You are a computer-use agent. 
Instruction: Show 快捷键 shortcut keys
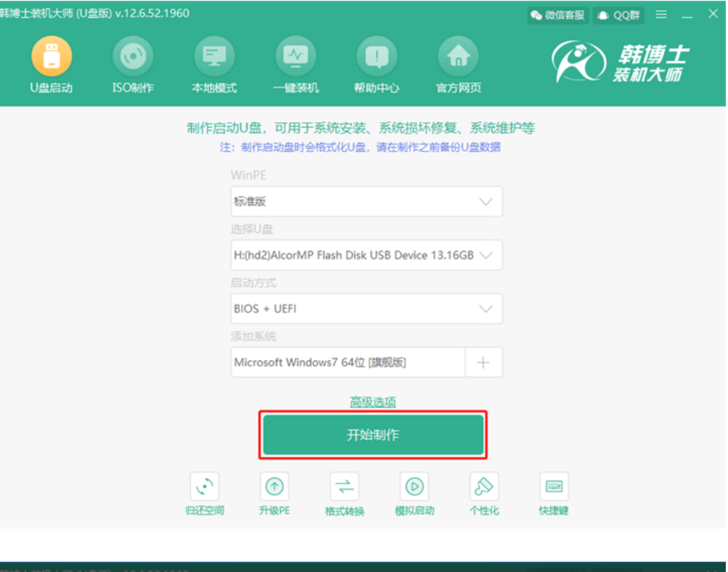(554, 486)
